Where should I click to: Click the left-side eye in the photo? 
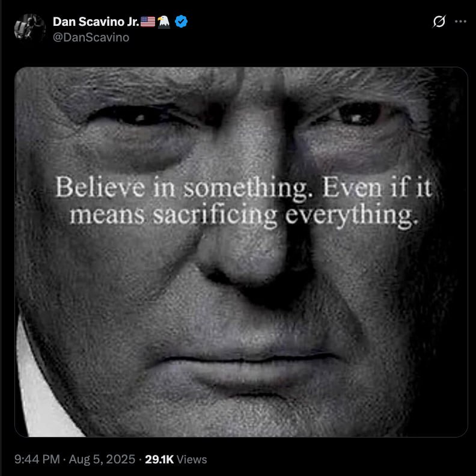(x=142, y=115)
